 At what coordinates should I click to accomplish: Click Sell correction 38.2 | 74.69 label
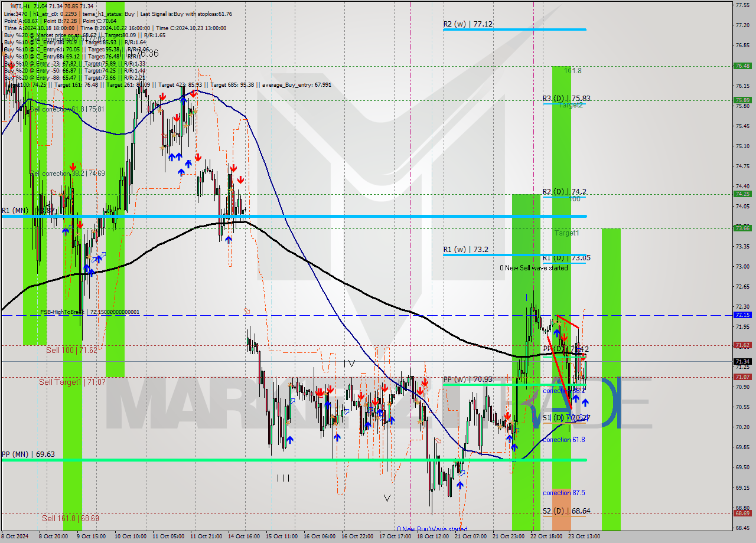click(67, 173)
